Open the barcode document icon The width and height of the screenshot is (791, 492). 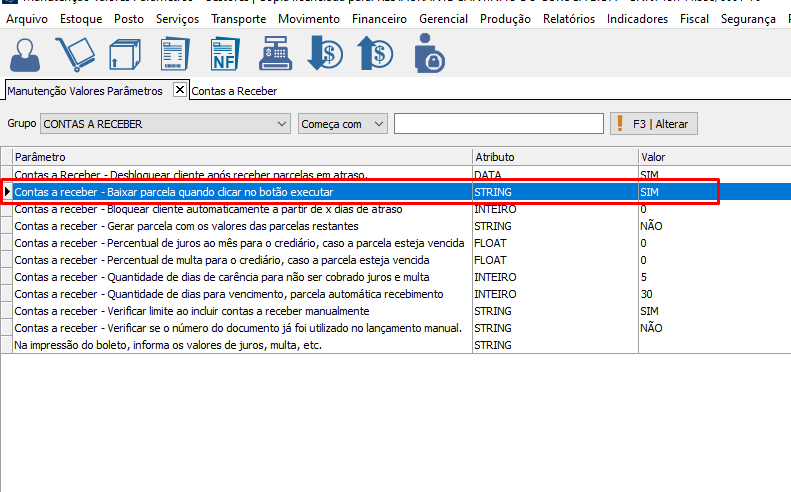tap(175, 54)
